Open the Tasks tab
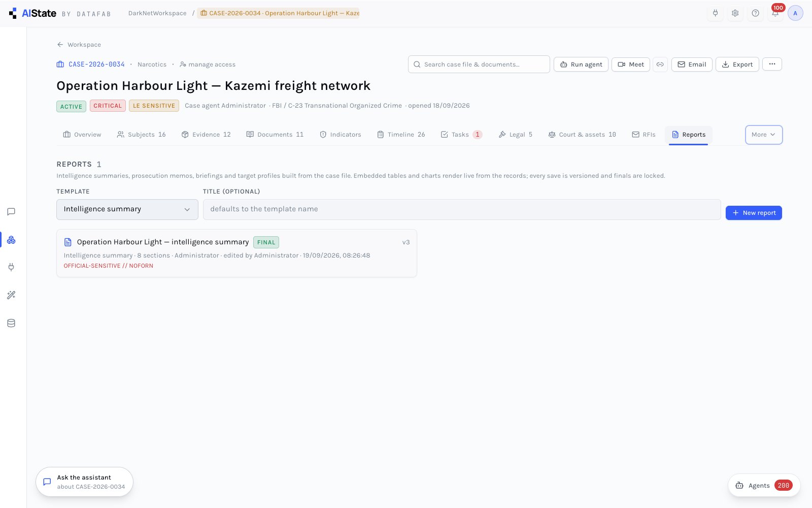This screenshot has height=508, width=812. (461, 135)
